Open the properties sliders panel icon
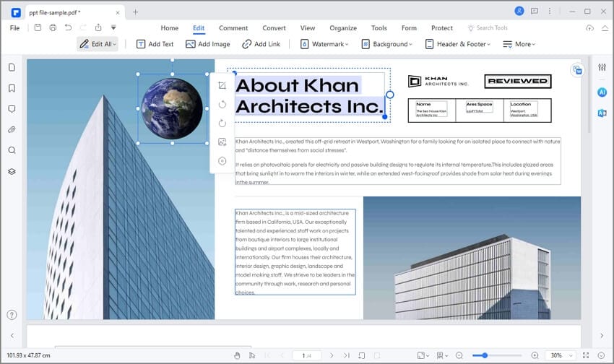Image resolution: width=614 pixels, height=364 pixels. tap(602, 67)
